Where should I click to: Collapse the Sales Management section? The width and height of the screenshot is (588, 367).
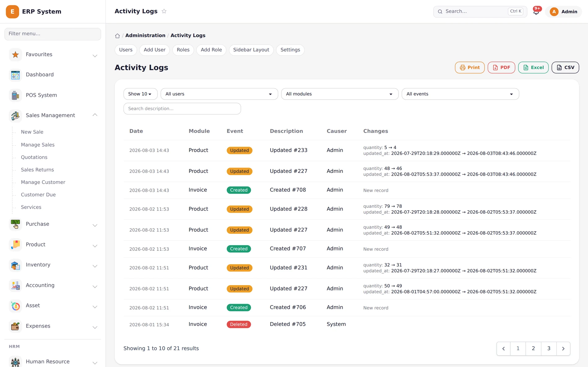pyautogui.click(x=95, y=115)
